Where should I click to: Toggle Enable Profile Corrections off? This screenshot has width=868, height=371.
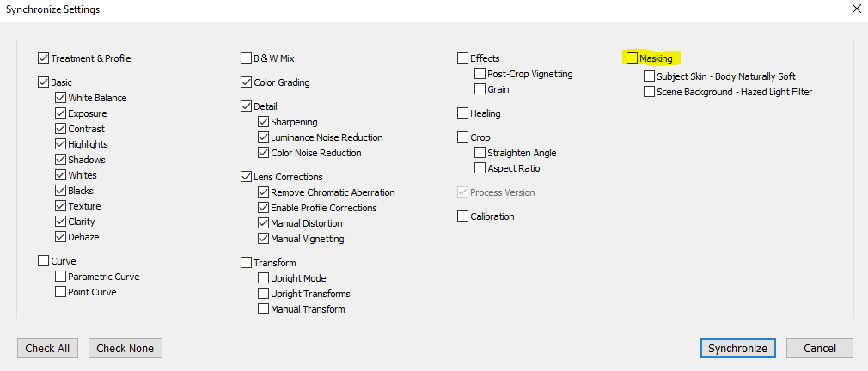click(263, 208)
